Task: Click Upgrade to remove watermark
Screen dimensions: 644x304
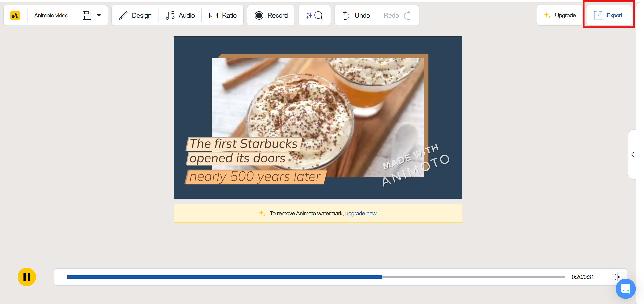Action: (559, 15)
